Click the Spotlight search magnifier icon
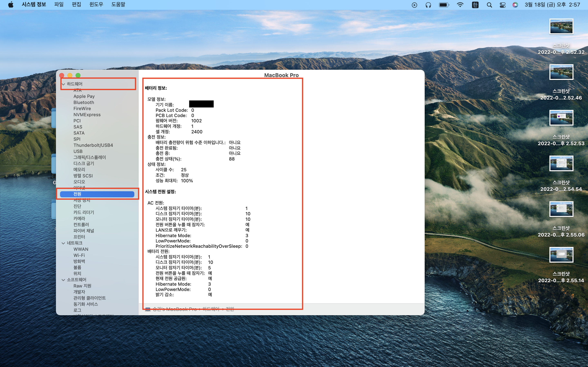Image resolution: width=588 pixels, height=367 pixels. pyautogui.click(x=489, y=5)
